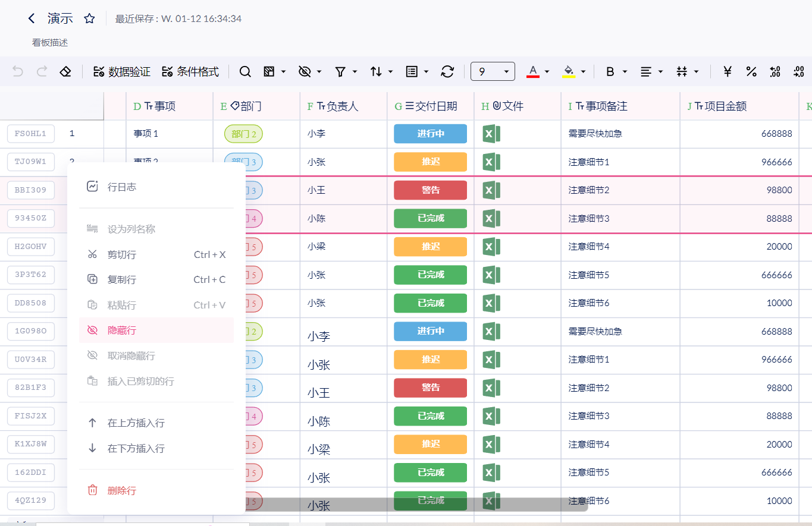
Task: Open 数据验证 data validation
Action: coord(122,71)
